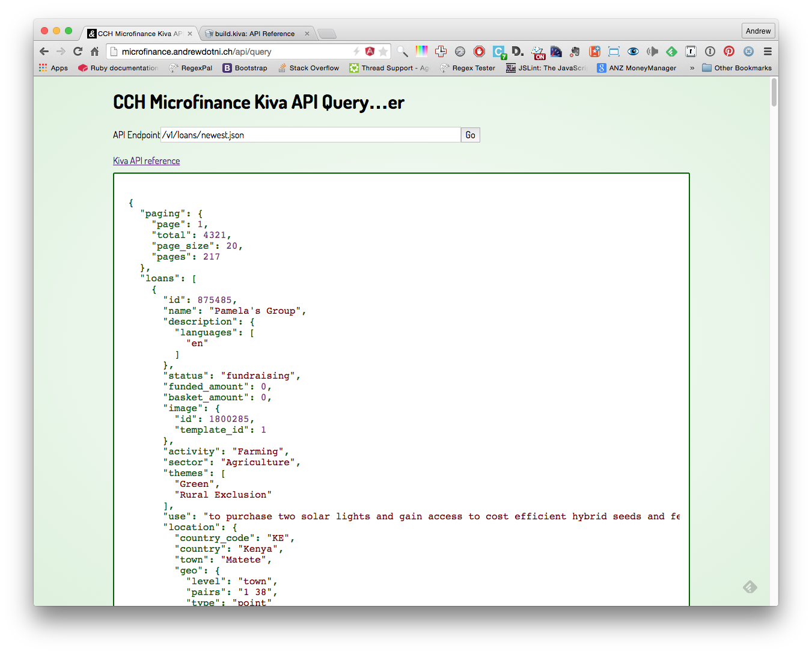The image size is (812, 654).
Task: Close the CCH Microfinance Kiva tab
Action: pyautogui.click(x=190, y=34)
